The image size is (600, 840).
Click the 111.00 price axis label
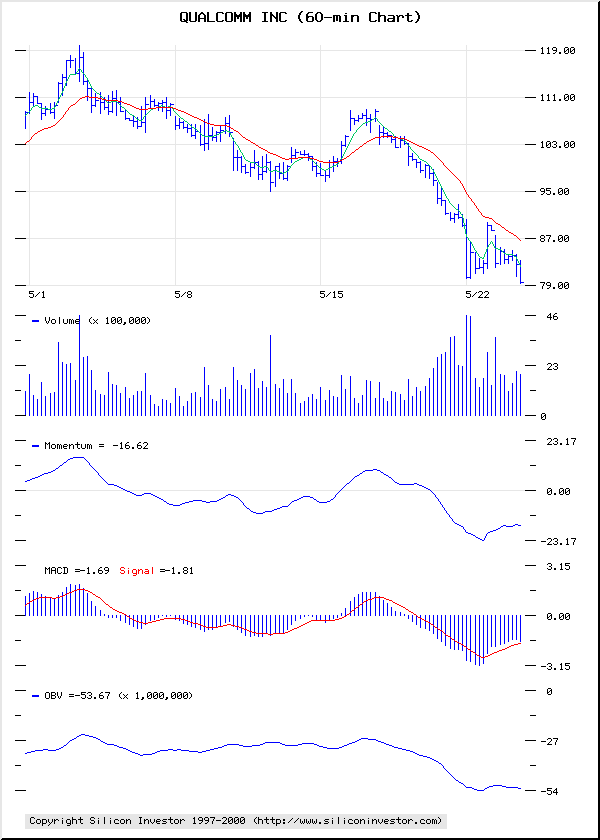(x=558, y=98)
